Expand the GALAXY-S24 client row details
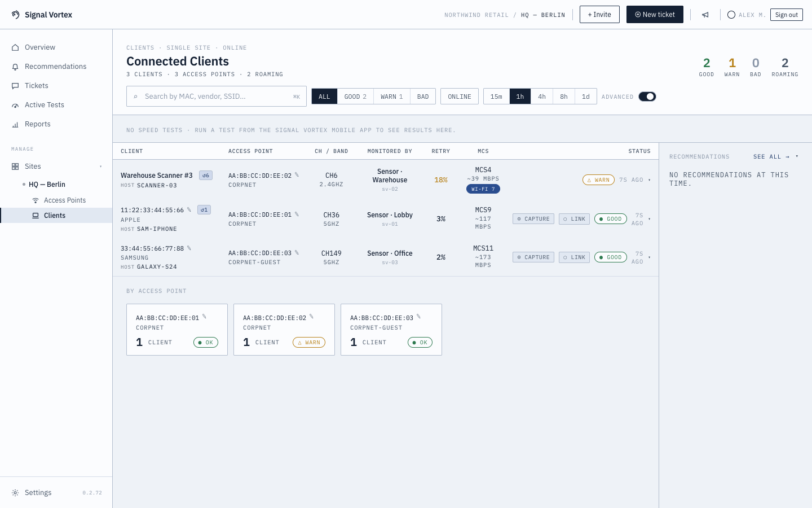Viewport: 812px width, 508px height. (x=650, y=257)
